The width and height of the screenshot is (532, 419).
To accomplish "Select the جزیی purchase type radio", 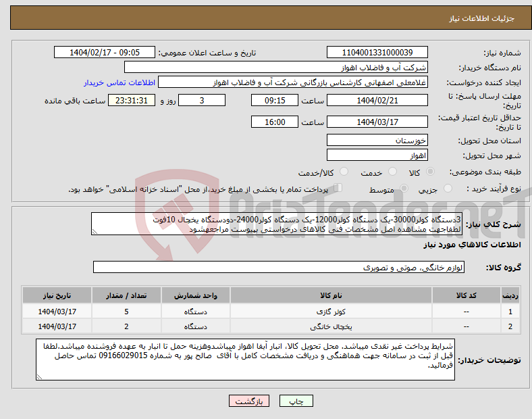I will click(448, 189).
